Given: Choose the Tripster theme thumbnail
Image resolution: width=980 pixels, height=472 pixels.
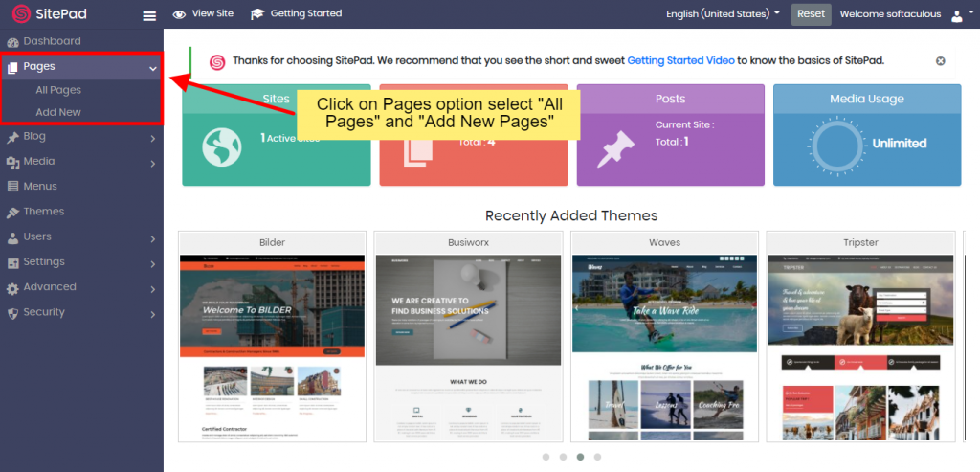Looking at the screenshot, I should pyautogui.click(x=860, y=347).
